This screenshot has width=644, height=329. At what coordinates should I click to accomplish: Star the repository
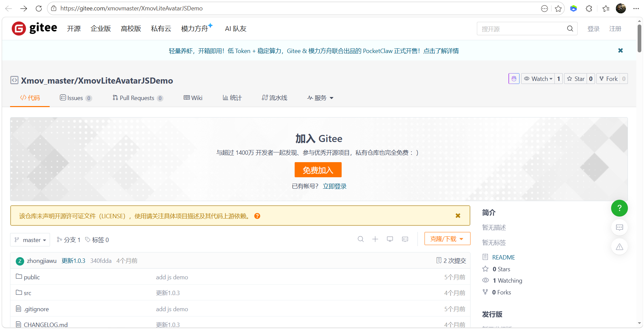(576, 79)
